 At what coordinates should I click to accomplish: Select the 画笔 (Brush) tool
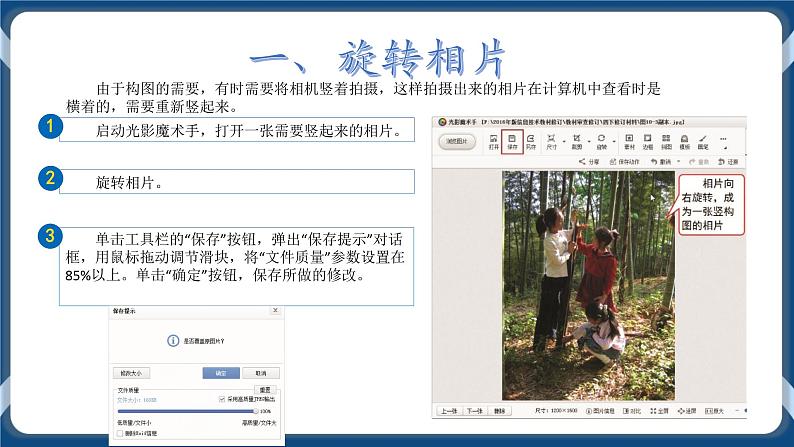pos(703,142)
